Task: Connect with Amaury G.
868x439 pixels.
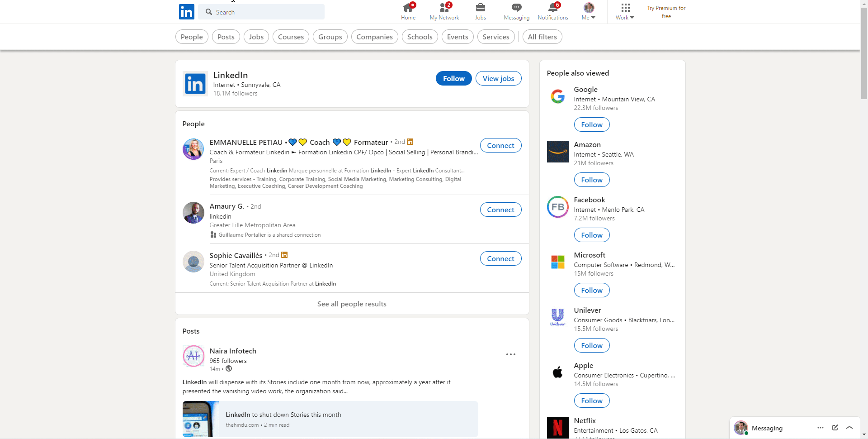Action: 501,210
